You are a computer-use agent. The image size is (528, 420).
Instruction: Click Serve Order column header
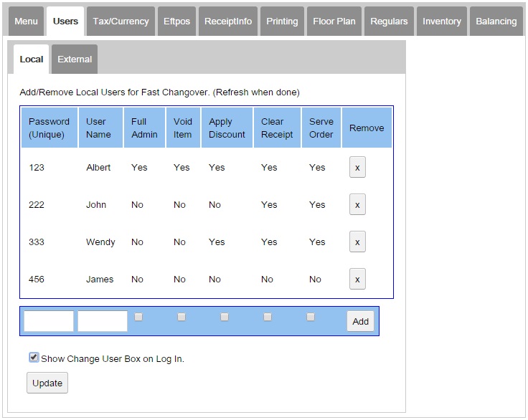(321, 128)
